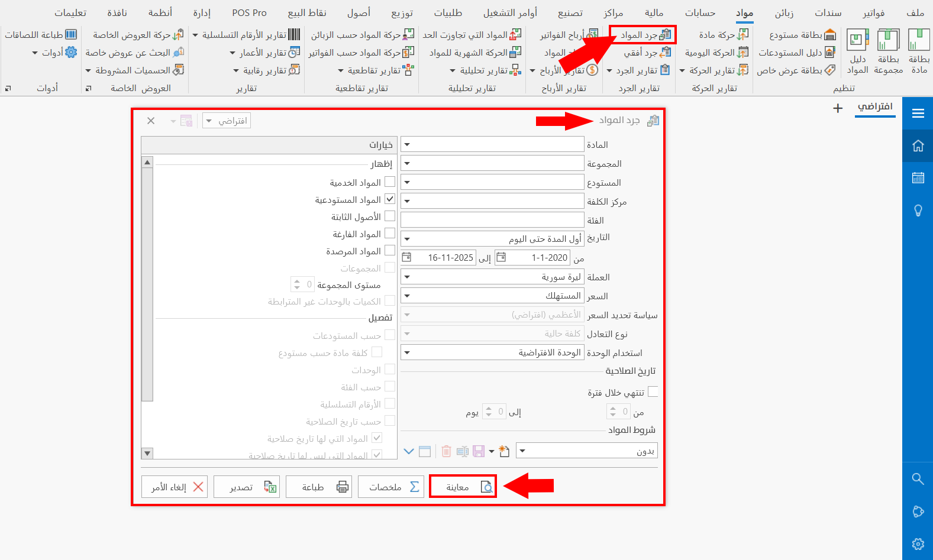The image size is (933, 560).
Task: Open المواد التي تجاوزت الحد report
Action: coord(472,35)
